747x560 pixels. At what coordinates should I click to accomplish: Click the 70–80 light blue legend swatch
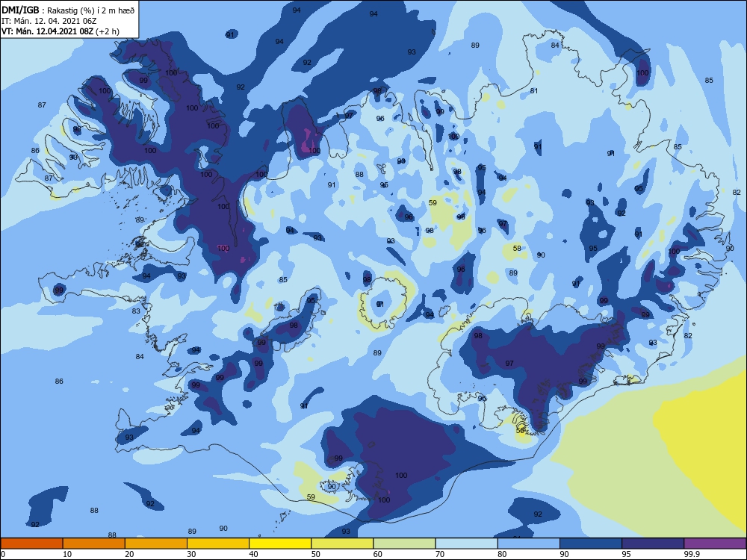tap(466, 544)
